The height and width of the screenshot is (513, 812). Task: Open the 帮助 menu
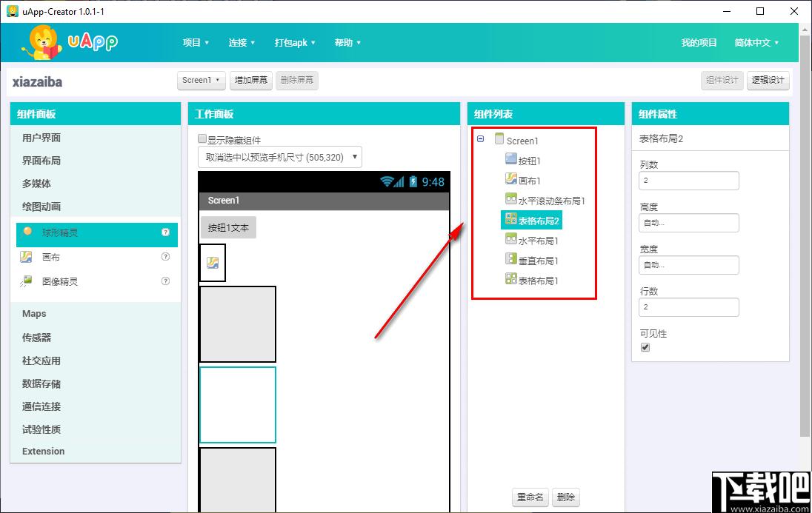[x=347, y=42]
